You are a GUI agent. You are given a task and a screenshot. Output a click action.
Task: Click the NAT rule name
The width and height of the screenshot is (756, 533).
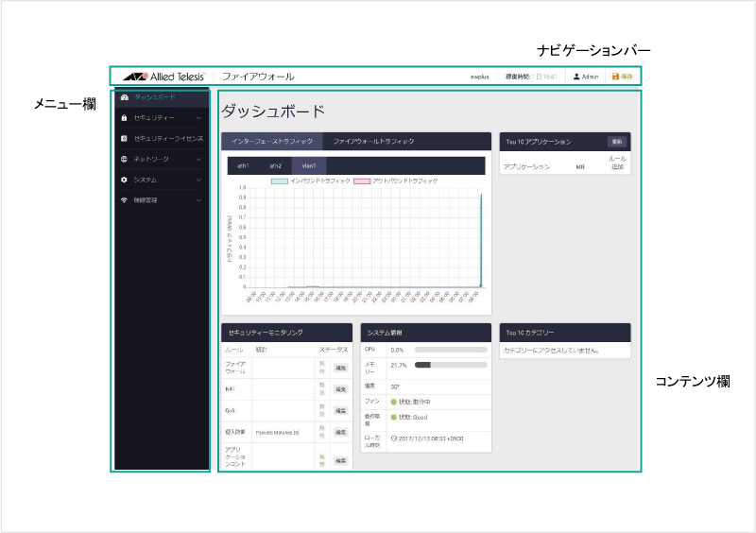click(230, 388)
